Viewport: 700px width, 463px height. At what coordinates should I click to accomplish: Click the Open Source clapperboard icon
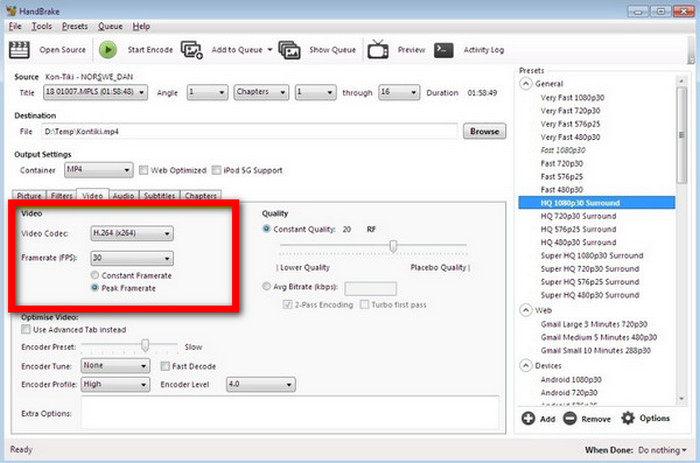(19, 50)
